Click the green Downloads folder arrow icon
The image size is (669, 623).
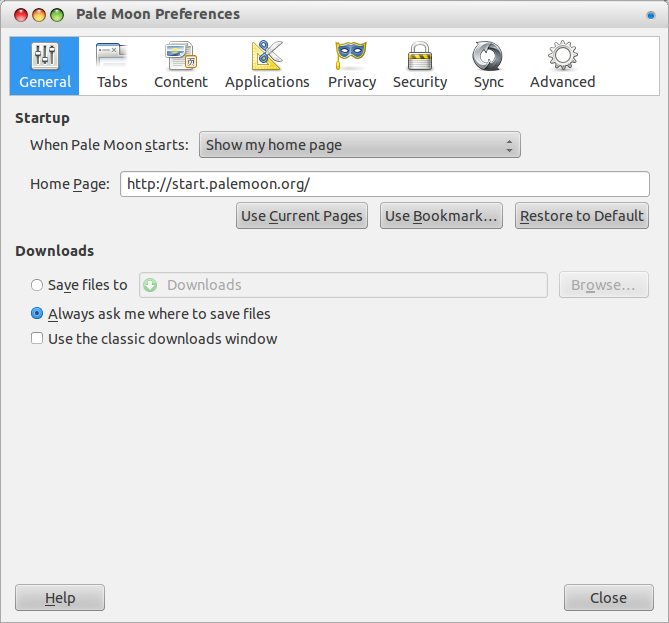[x=150, y=285]
